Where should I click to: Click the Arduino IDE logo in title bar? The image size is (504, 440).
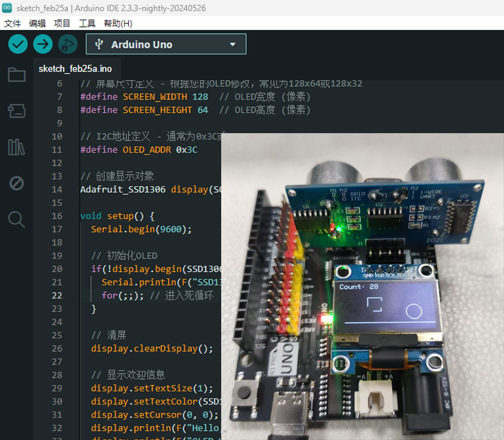7,7
